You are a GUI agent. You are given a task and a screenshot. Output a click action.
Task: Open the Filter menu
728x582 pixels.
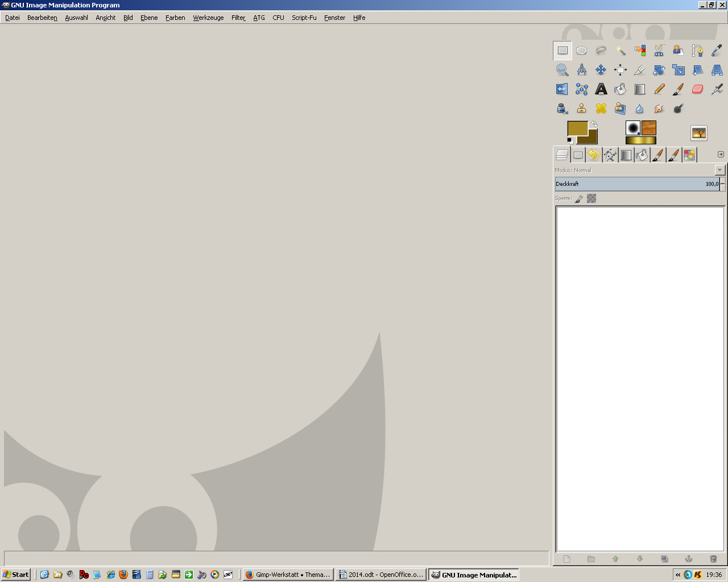[238, 18]
